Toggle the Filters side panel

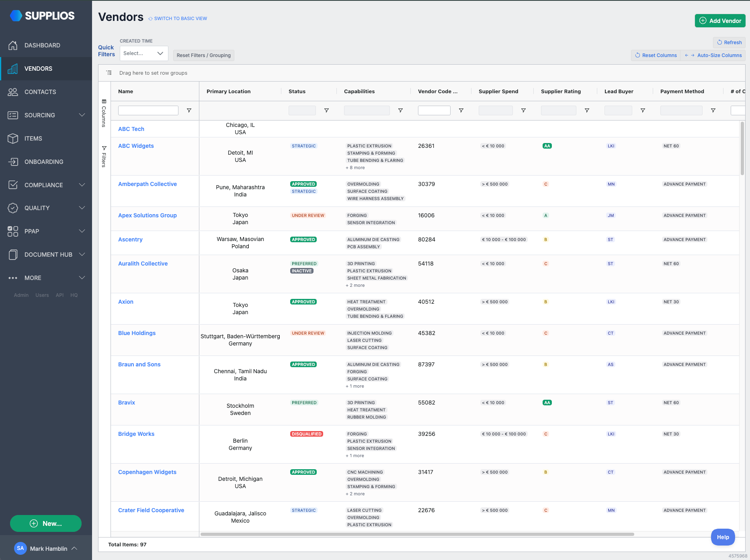click(104, 157)
